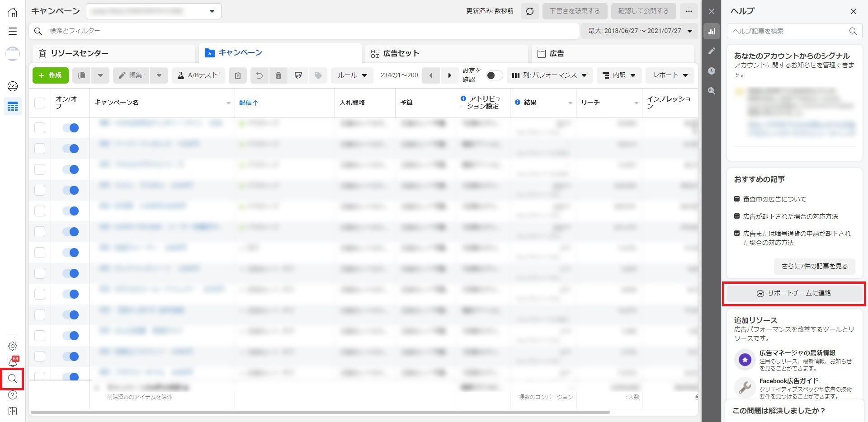Turn off the sixth campaign's on/off switch
Viewport: 868px width, 422px height.
[x=71, y=232]
